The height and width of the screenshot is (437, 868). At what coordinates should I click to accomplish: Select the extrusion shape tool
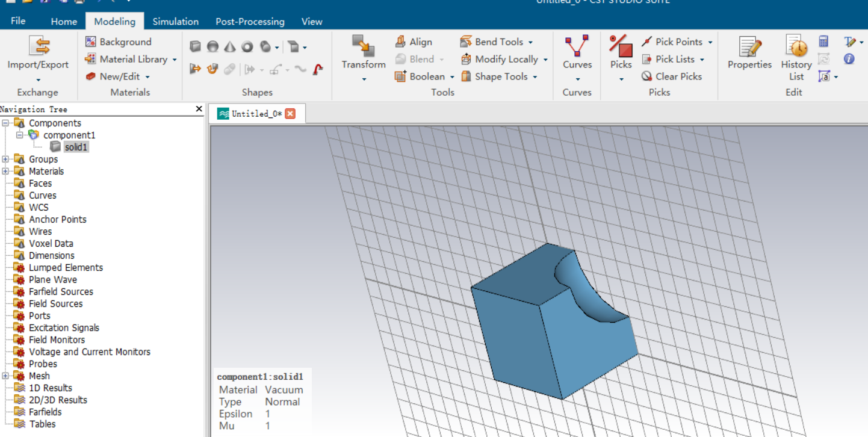click(x=293, y=46)
